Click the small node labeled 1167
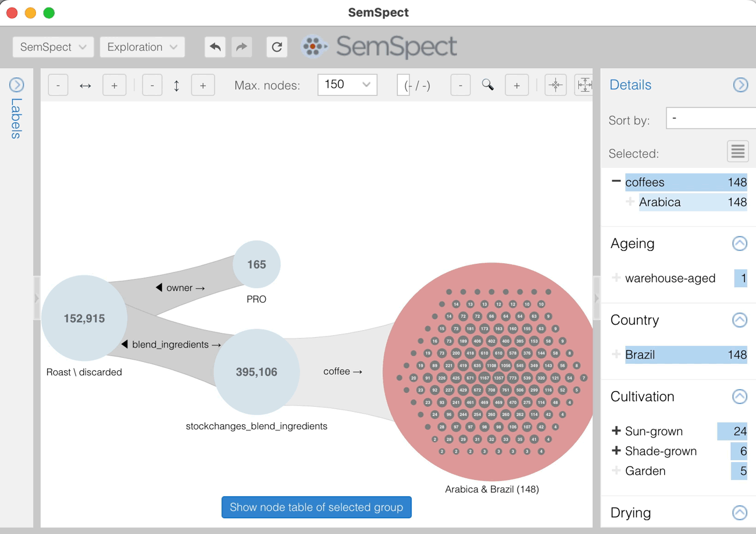The height and width of the screenshot is (534, 756). click(484, 378)
